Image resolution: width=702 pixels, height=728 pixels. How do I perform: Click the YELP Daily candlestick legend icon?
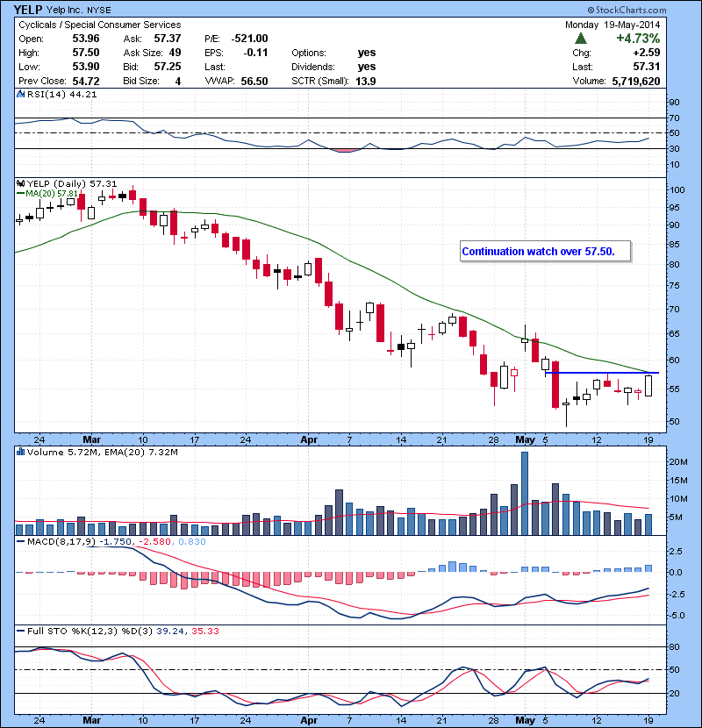tap(20, 184)
